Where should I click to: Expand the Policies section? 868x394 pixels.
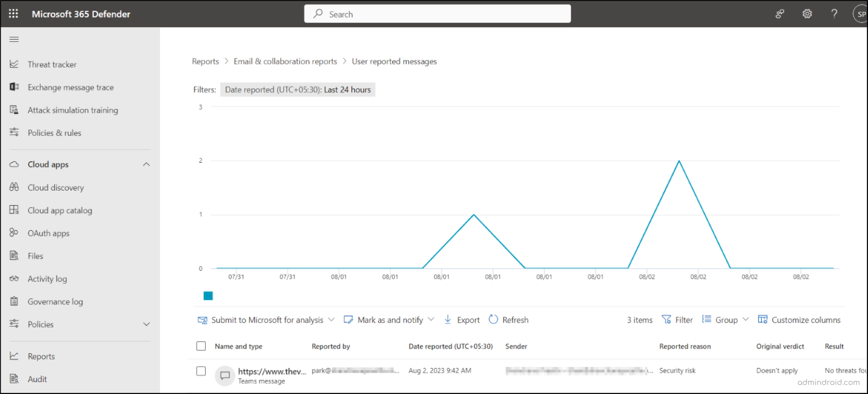pos(146,324)
